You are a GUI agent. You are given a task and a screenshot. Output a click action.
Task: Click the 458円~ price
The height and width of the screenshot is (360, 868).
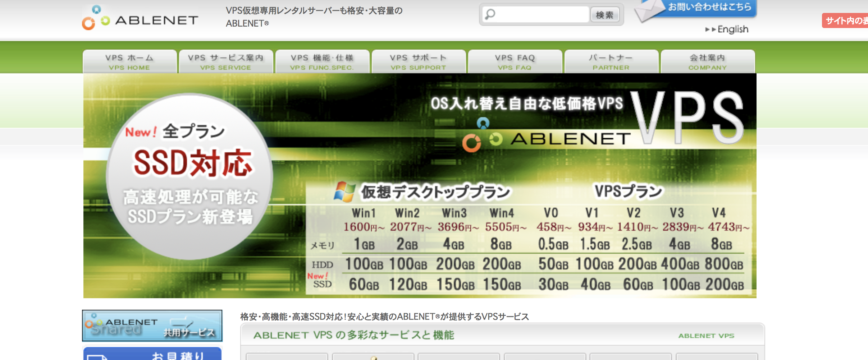tap(554, 227)
